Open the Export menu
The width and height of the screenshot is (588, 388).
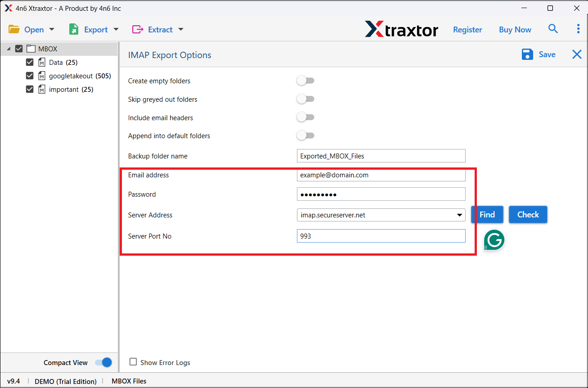pyautogui.click(x=94, y=29)
